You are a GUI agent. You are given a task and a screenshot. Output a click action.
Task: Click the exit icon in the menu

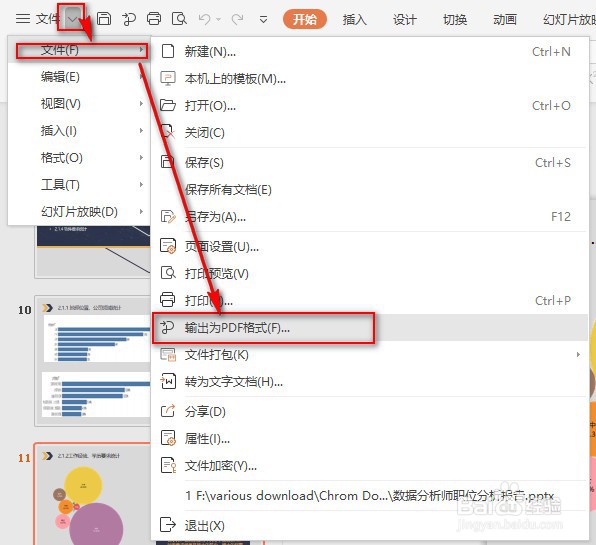click(168, 525)
